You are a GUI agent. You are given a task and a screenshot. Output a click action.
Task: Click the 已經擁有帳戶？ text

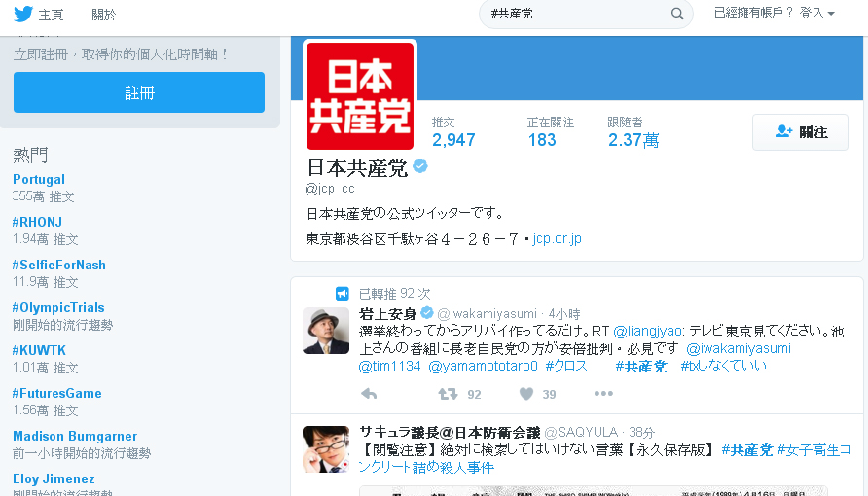[753, 13]
